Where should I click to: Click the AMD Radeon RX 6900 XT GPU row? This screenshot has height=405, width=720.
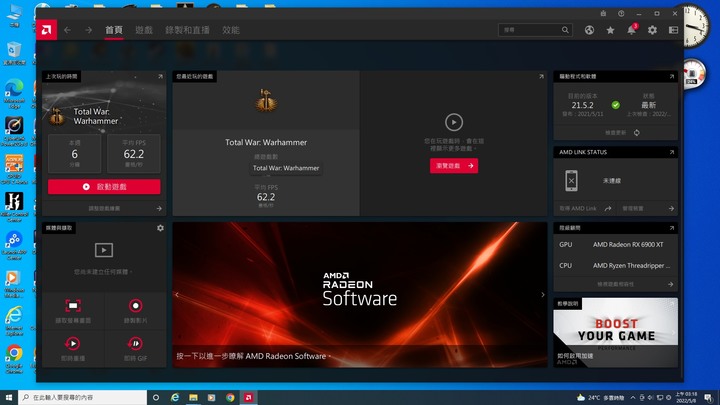pyautogui.click(x=615, y=245)
